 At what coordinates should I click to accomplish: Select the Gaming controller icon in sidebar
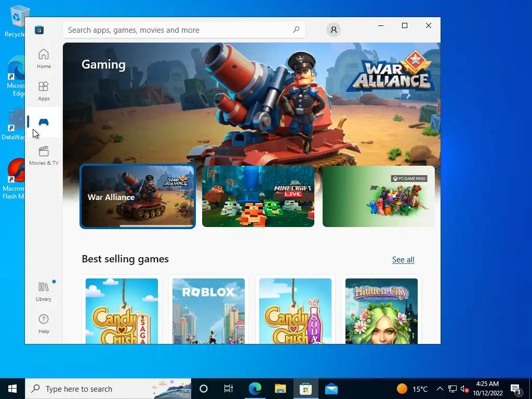[x=44, y=122]
